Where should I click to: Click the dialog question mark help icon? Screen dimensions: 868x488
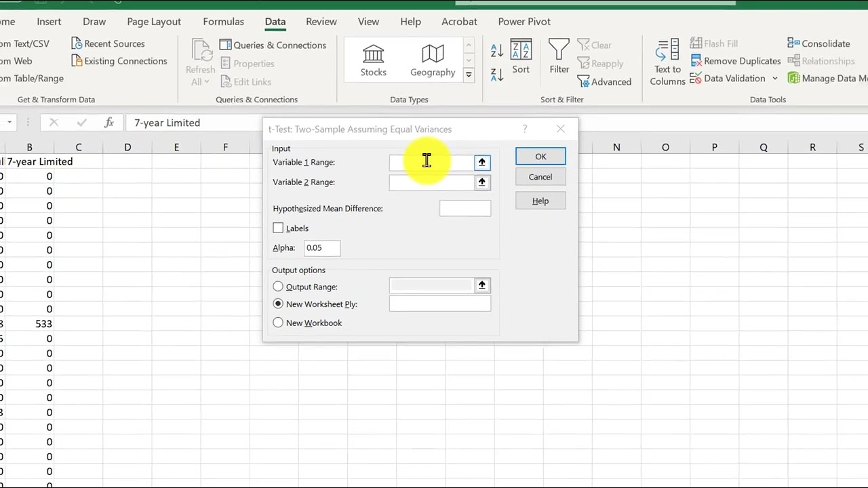coord(524,129)
